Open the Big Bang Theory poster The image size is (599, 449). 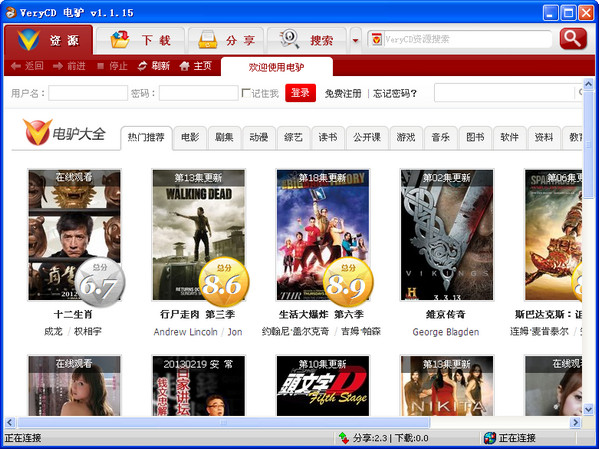pos(323,235)
